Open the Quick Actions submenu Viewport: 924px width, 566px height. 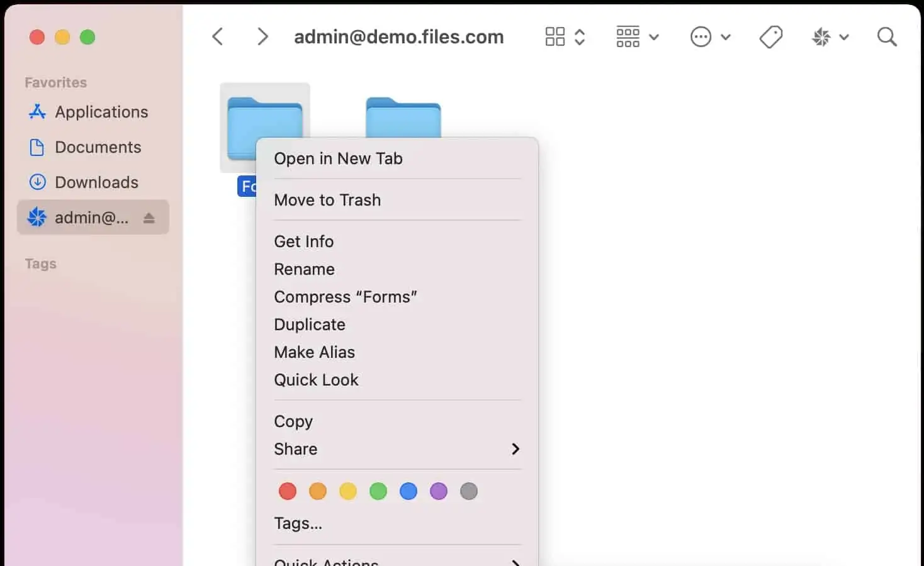(397, 560)
